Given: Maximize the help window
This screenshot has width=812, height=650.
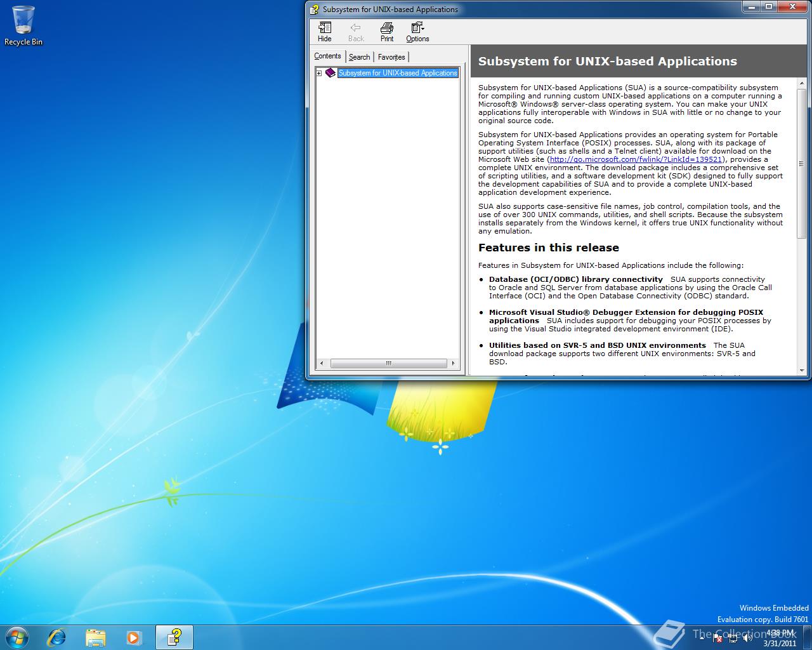Looking at the screenshot, I should (x=769, y=7).
